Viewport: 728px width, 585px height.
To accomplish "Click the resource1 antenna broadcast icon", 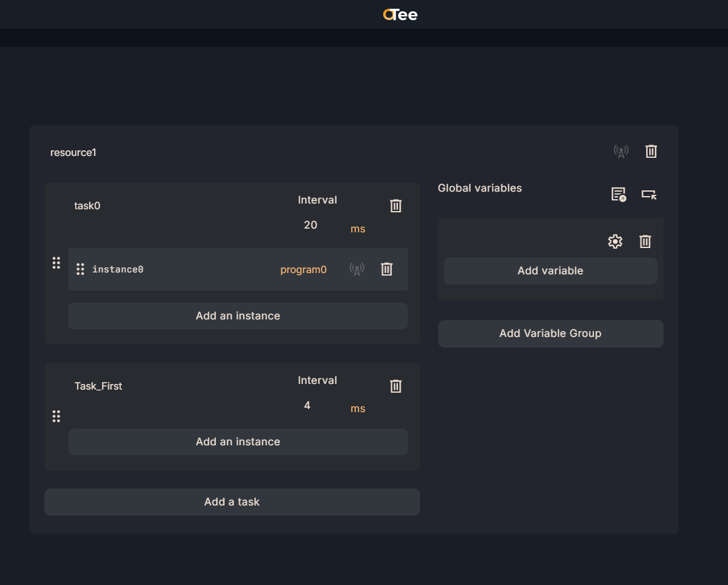I will tap(620, 152).
